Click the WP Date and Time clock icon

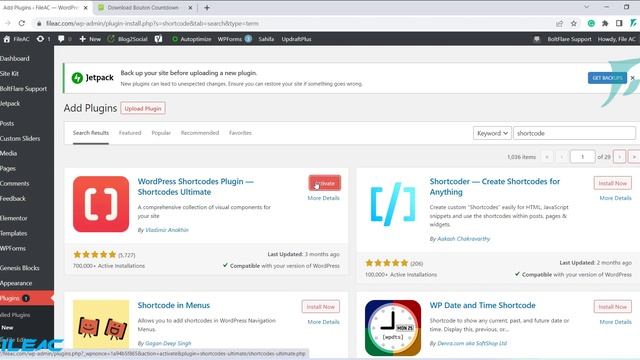[x=393, y=328]
